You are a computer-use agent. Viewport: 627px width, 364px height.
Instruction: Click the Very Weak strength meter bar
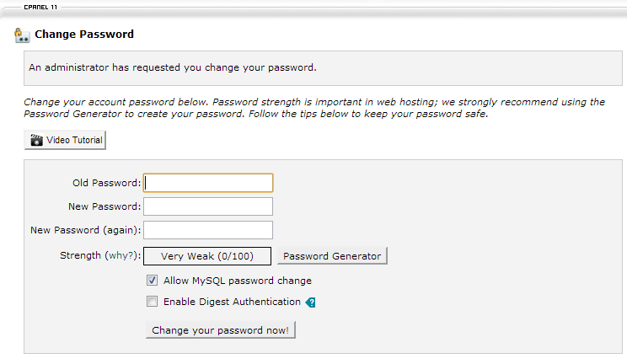click(x=208, y=256)
